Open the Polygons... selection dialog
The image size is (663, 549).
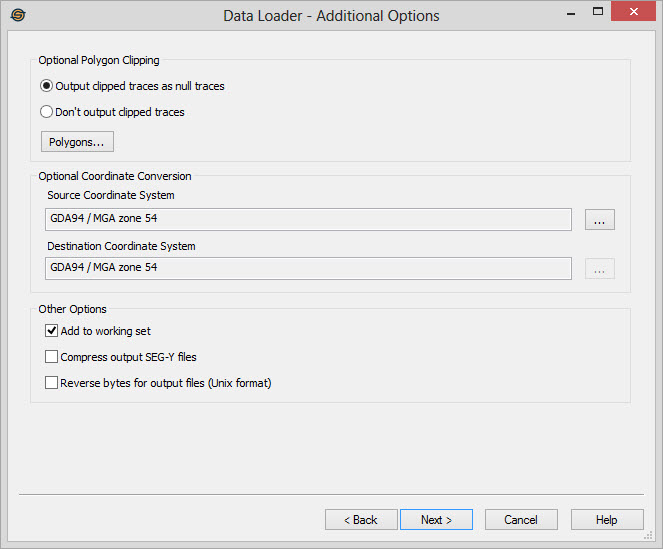pos(77,142)
